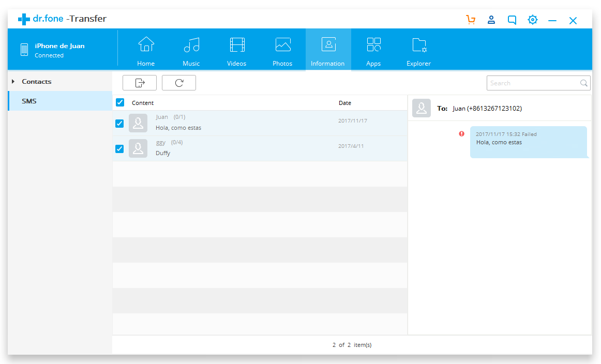Select SMS in the sidebar
This screenshot has width=601, height=364.
pyautogui.click(x=60, y=101)
